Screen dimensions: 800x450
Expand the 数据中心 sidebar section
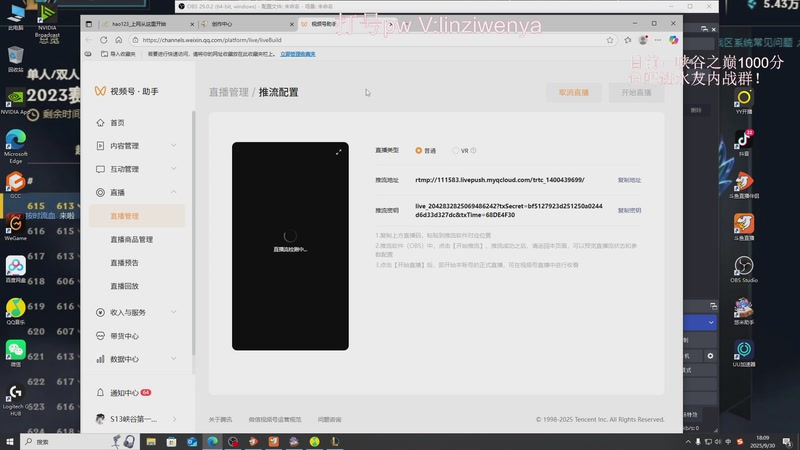click(x=137, y=359)
